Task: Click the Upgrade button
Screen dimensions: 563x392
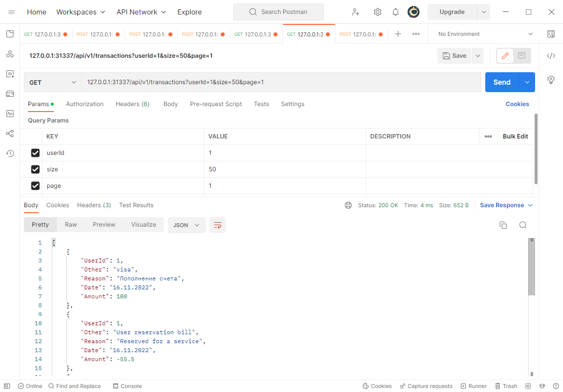Action: pos(452,11)
